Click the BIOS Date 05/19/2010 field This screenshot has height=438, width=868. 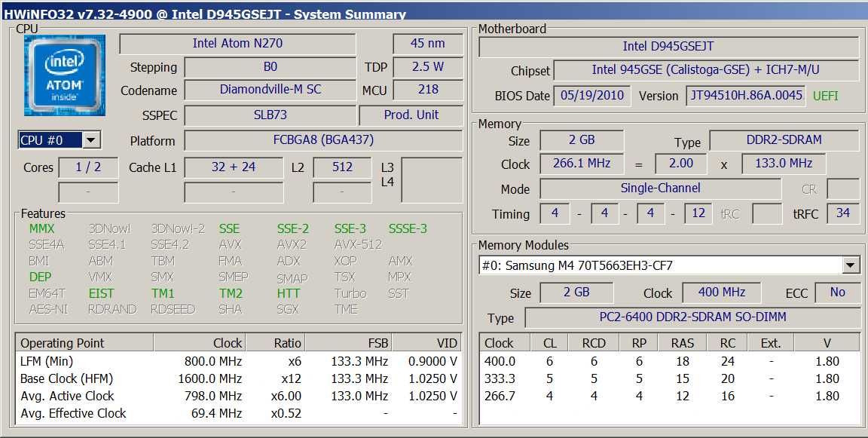click(x=592, y=95)
